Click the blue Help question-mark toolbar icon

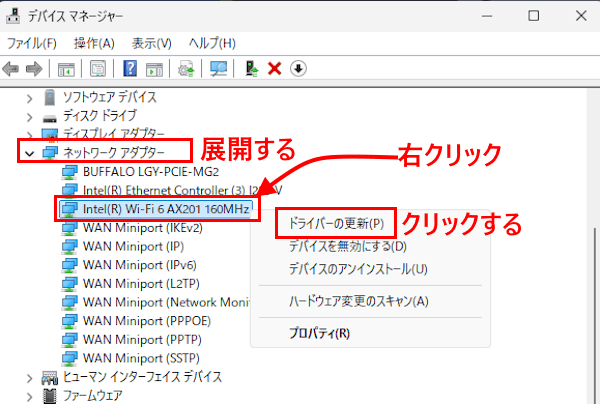click(130, 69)
